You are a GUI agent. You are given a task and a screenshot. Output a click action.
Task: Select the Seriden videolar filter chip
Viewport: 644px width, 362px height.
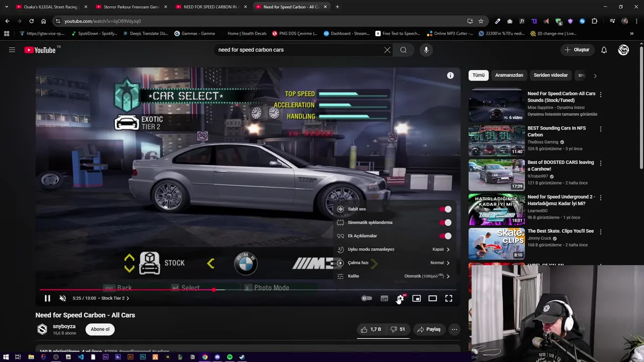point(551,75)
